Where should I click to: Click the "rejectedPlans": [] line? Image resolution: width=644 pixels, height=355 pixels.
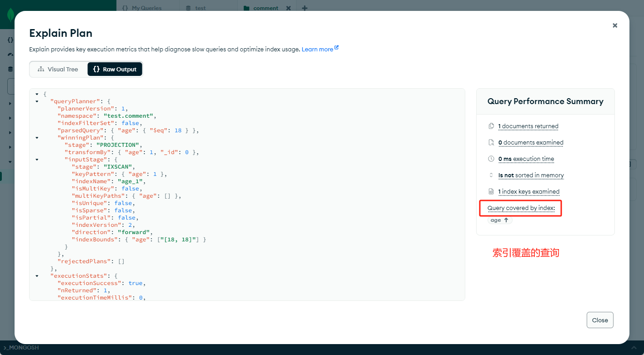(x=91, y=261)
